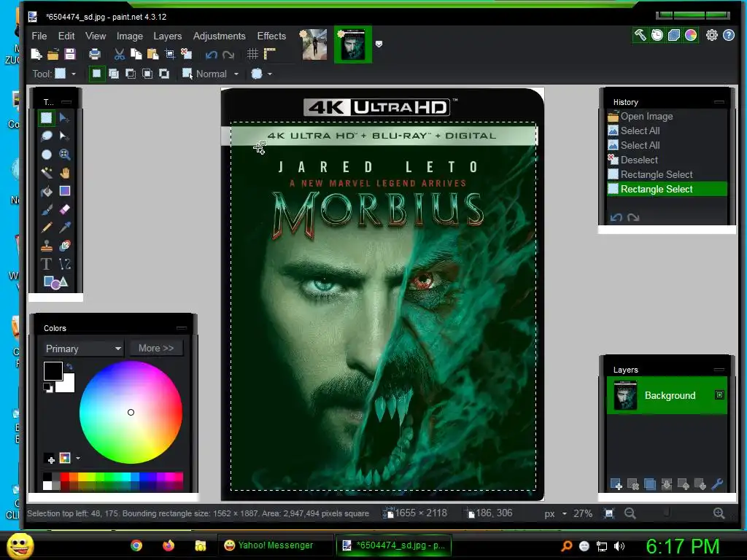Screen dimensions: 747x560
Task: Click the Crop to Selection icon
Action: [169, 54]
